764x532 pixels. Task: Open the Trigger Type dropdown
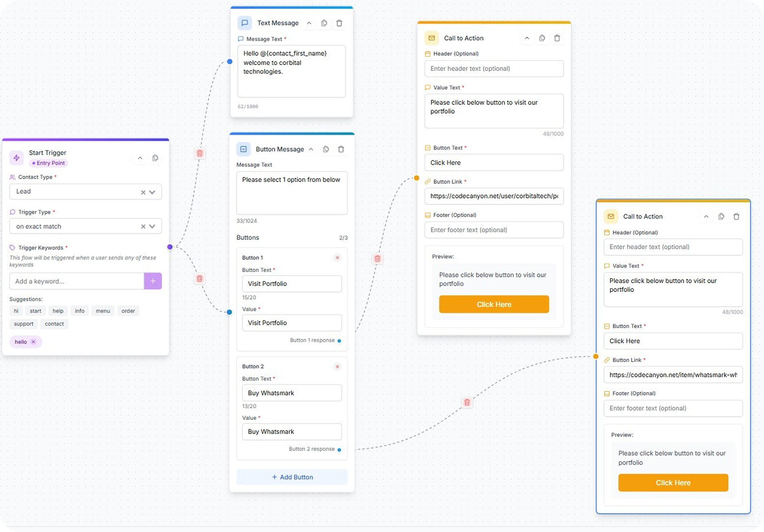(152, 226)
